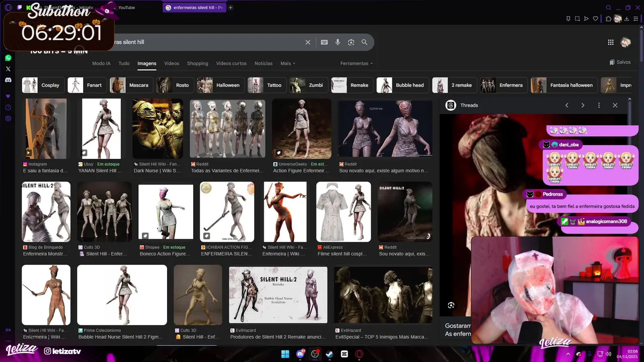The image size is (644, 362).
Task: Expand the Ferramentas tools dropdown
Action: (x=356, y=63)
